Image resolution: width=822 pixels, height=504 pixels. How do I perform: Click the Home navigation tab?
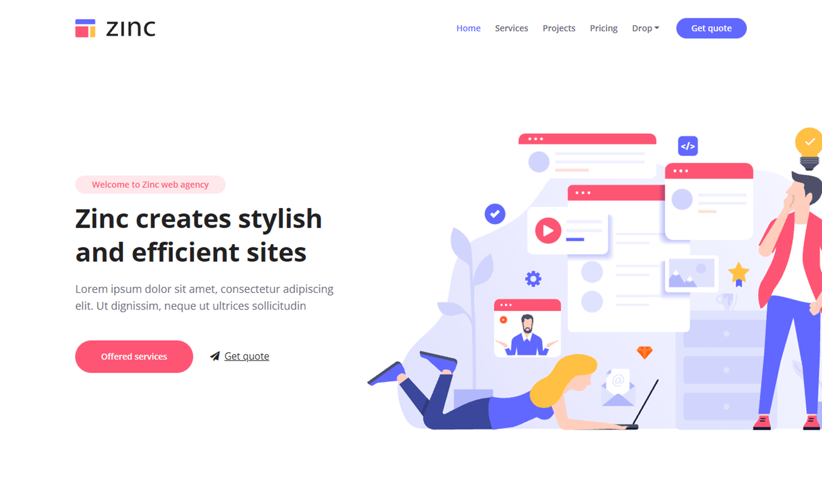point(468,27)
